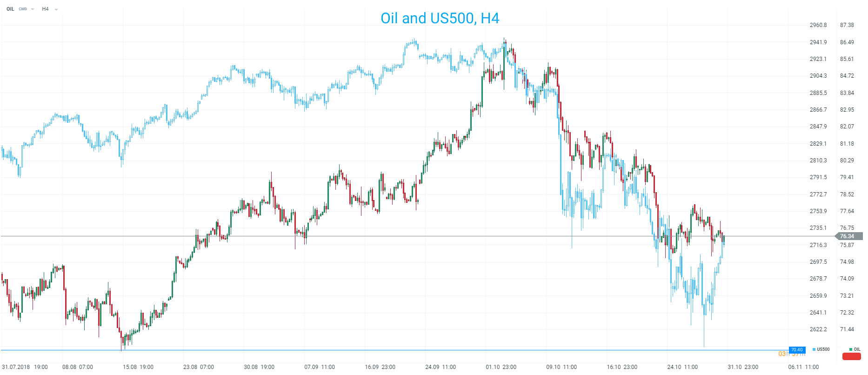The width and height of the screenshot is (868, 375).
Task: Toggle the OIL legend label beside green square
Action: [857, 349]
